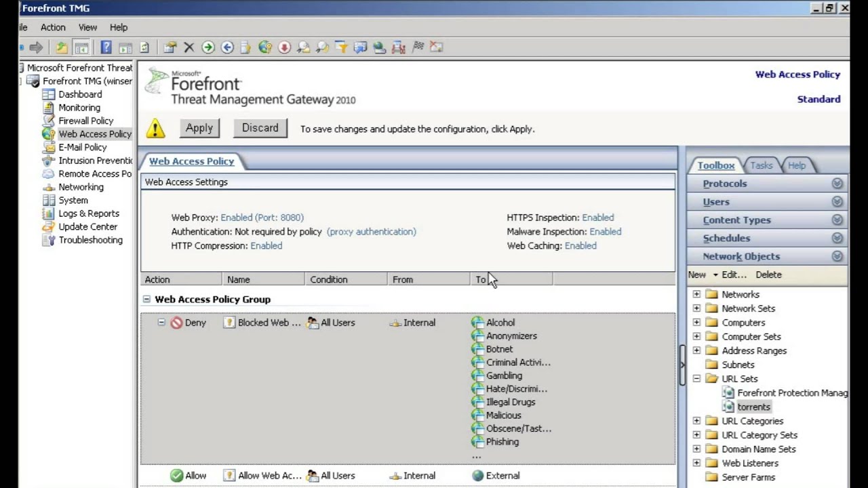Viewport: 868px width, 488px height.
Task: Select System node in the tree
Action: 73,200
